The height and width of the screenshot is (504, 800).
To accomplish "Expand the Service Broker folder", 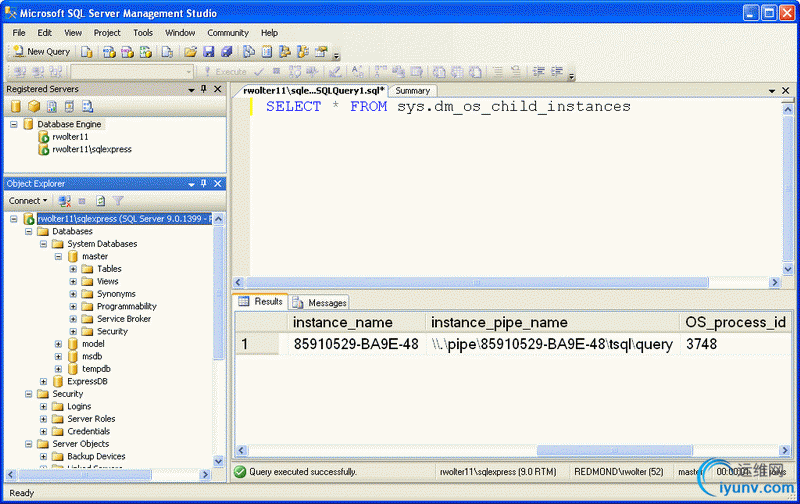I will click(73, 319).
